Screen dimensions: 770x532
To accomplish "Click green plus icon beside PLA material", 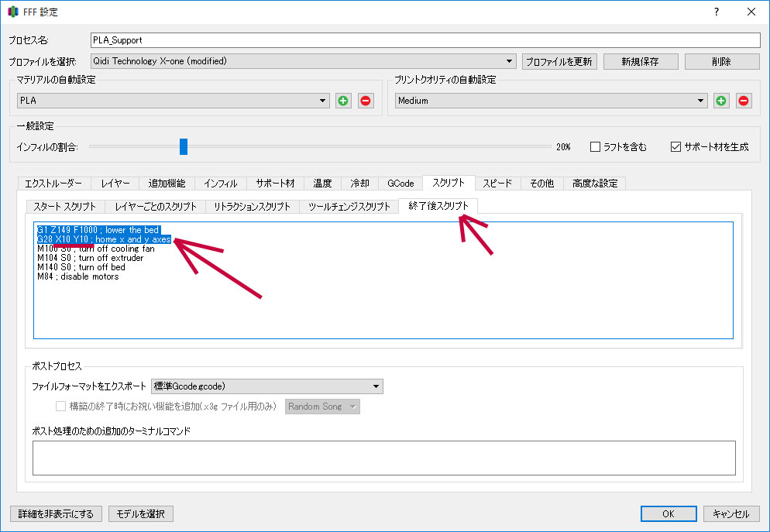I will click(x=343, y=101).
